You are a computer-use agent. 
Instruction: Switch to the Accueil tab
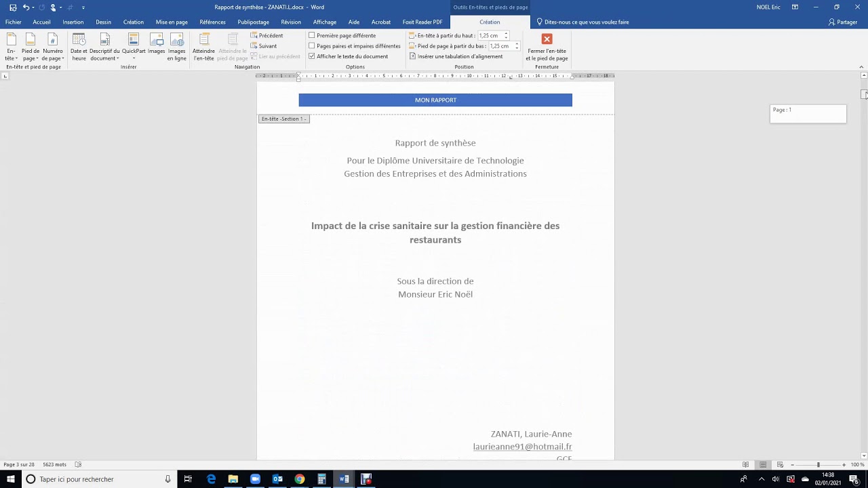[41, 22]
